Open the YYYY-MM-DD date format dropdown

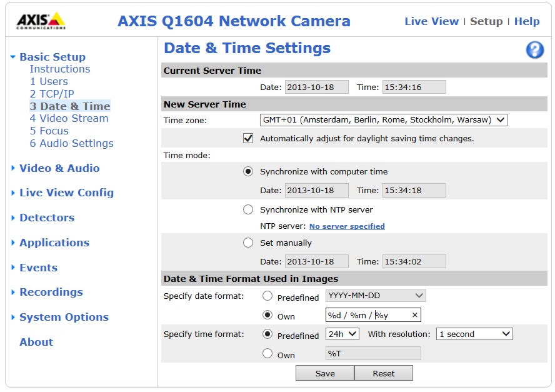[x=376, y=296]
